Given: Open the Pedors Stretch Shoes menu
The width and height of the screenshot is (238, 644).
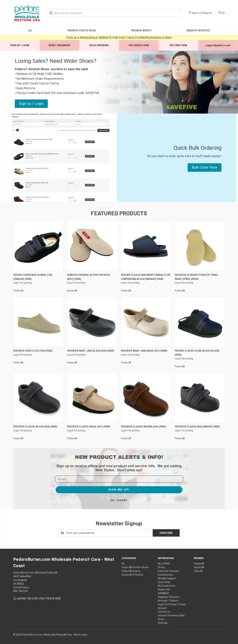Looking at the screenshot, I should [x=81, y=31].
